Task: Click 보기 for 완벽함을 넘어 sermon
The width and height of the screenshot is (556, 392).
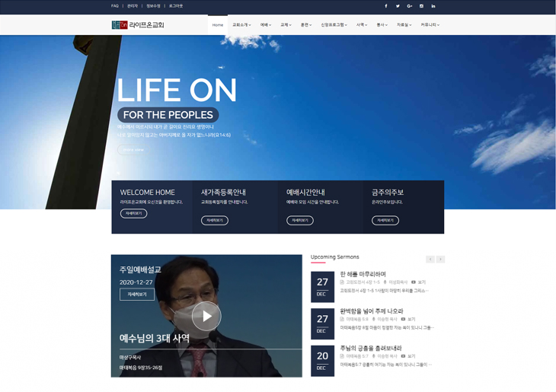Action: point(411,319)
